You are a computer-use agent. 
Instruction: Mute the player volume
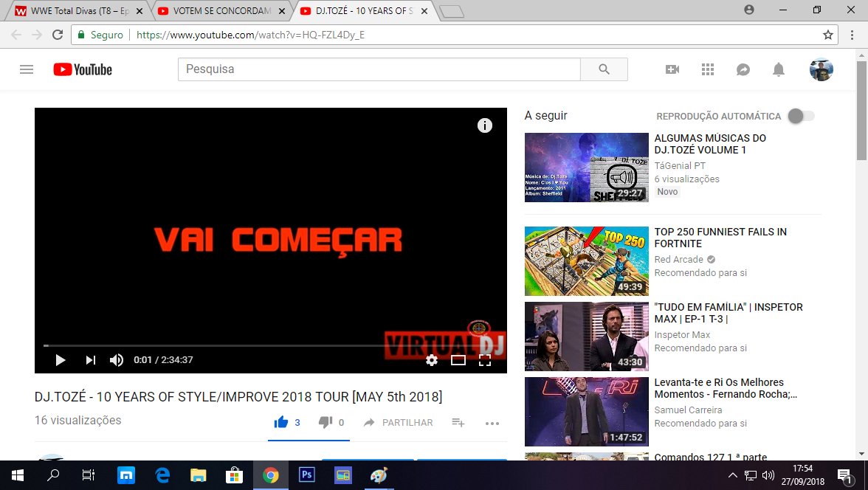[117, 360]
